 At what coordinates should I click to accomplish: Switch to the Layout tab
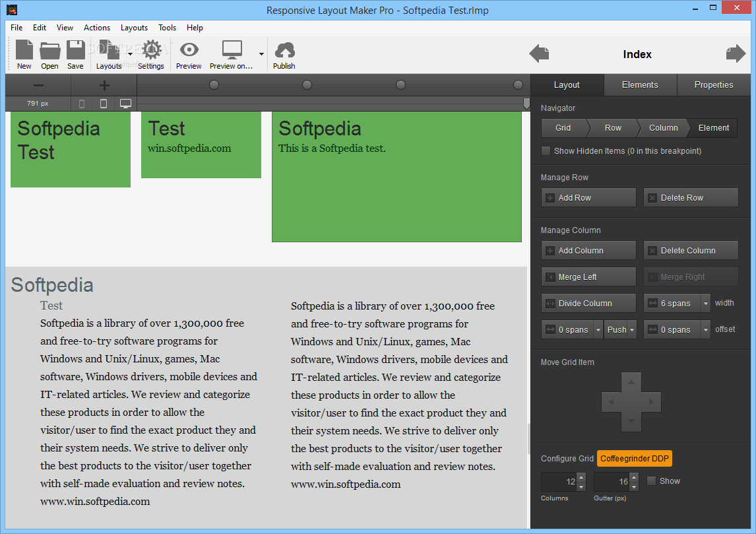pyautogui.click(x=567, y=85)
